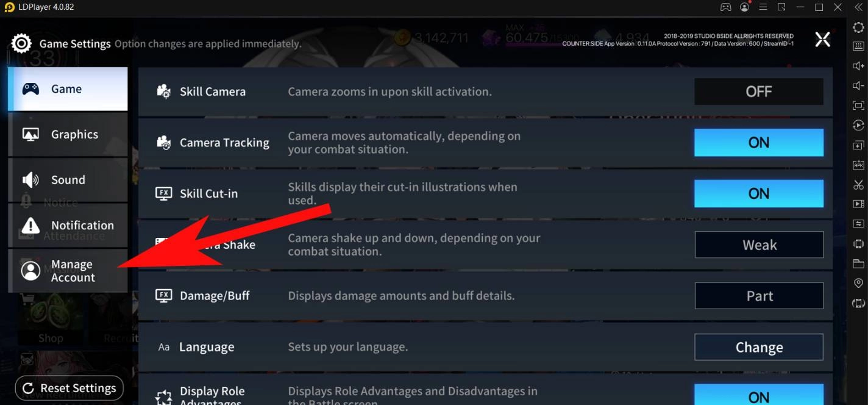Toggle Skill Camera OFF switch
This screenshot has height=405, width=868.
tap(759, 91)
